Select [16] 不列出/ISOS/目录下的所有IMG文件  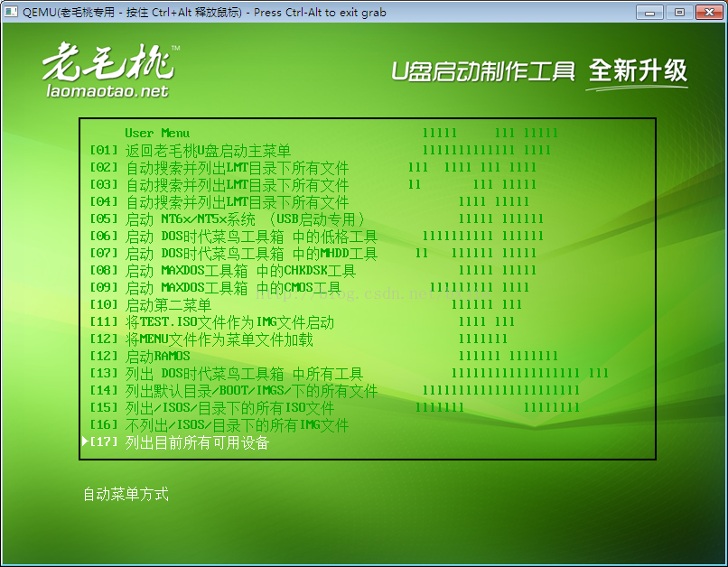(219, 425)
